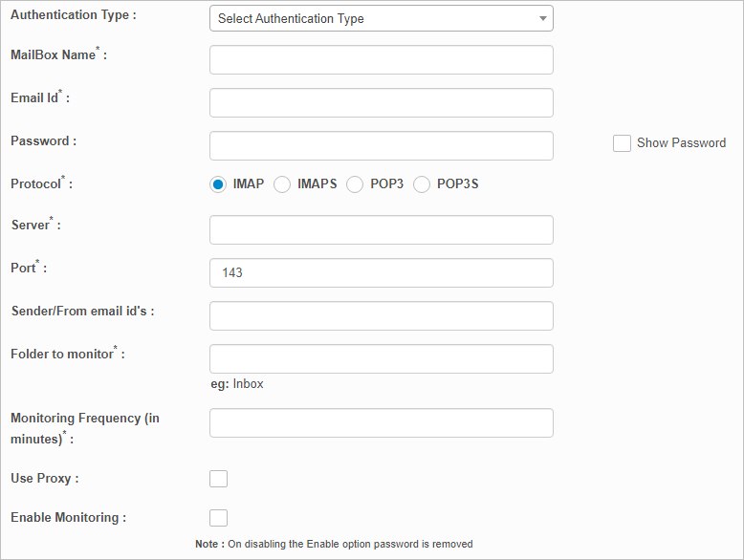Screen dimensions: 744x560
Task: Select POP3 as the protocol
Action: coord(355,184)
